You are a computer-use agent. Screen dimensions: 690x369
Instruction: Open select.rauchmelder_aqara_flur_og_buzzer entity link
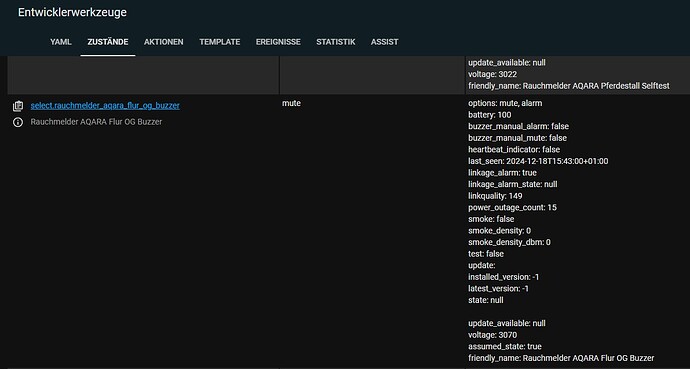105,106
